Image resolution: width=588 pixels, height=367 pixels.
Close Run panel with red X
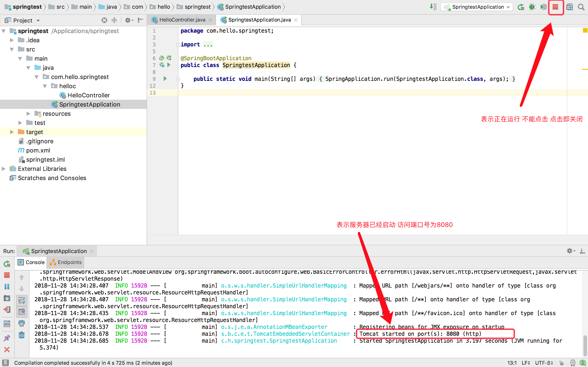coord(7,350)
